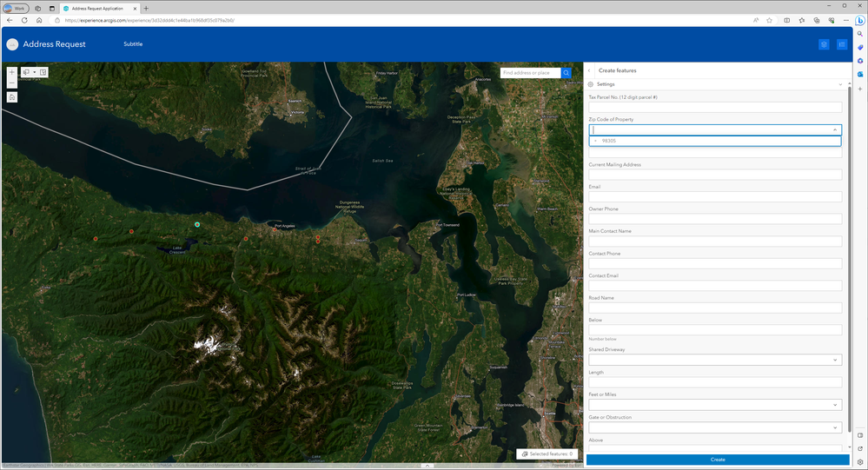This screenshot has height=470, width=868.
Task: Go back from Create features panel
Action: click(589, 71)
